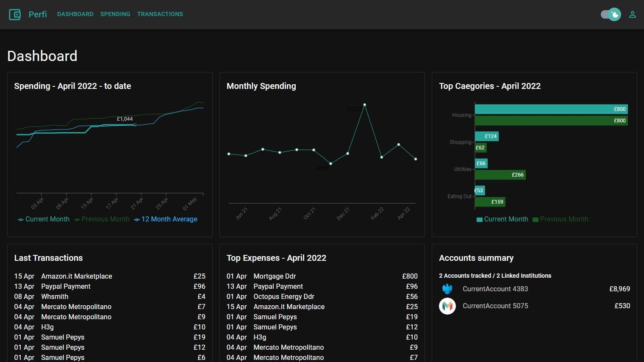The height and width of the screenshot is (362, 644).
Task: Toggle Previous Month bars in categories legend
Action: [x=560, y=219]
